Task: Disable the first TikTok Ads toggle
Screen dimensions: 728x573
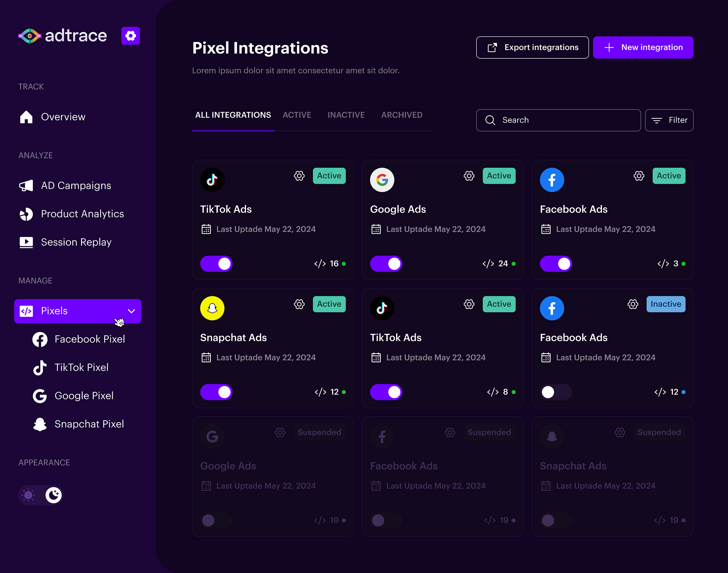Action: click(216, 264)
